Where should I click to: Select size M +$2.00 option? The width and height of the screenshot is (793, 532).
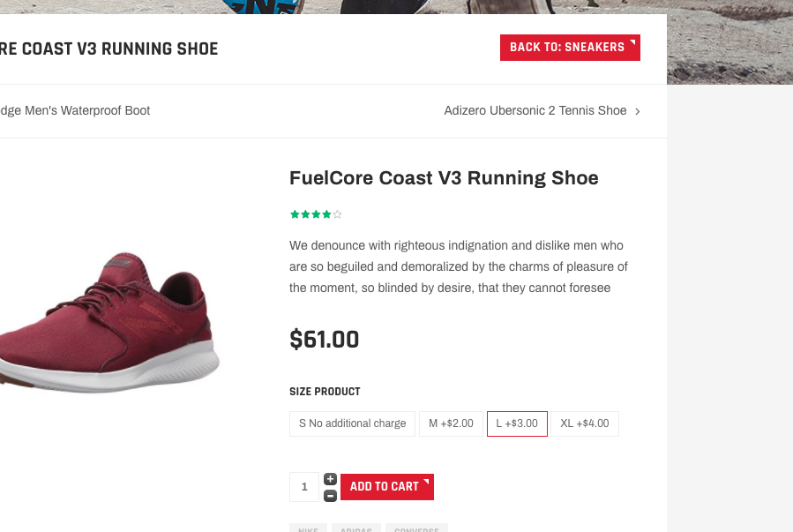[x=451, y=423]
